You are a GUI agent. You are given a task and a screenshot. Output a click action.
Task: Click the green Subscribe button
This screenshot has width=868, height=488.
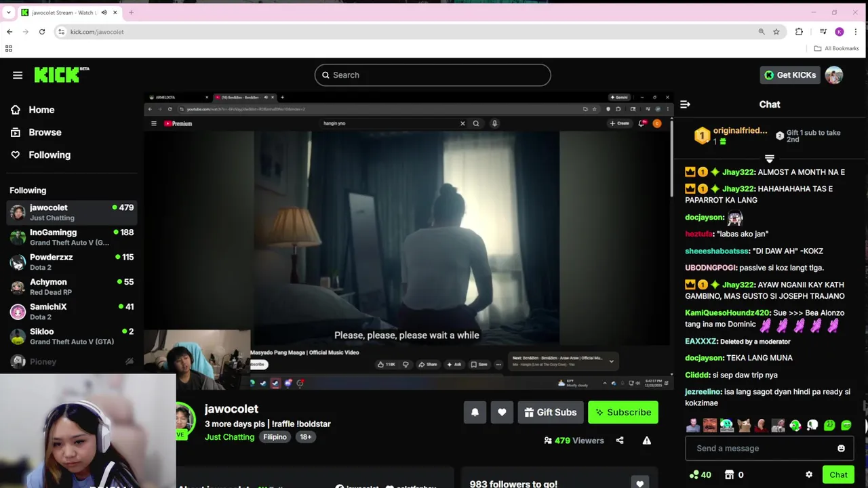pos(623,412)
